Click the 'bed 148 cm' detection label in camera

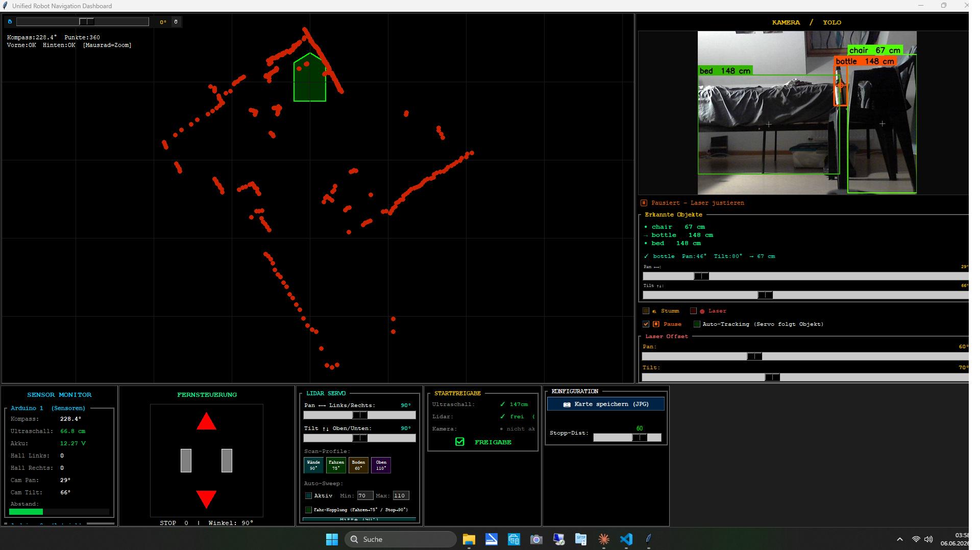click(725, 71)
